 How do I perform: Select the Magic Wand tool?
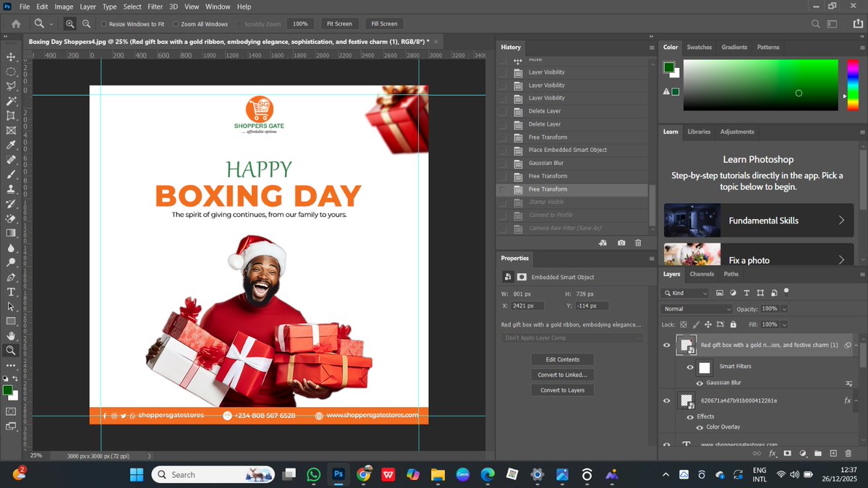tap(11, 101)
